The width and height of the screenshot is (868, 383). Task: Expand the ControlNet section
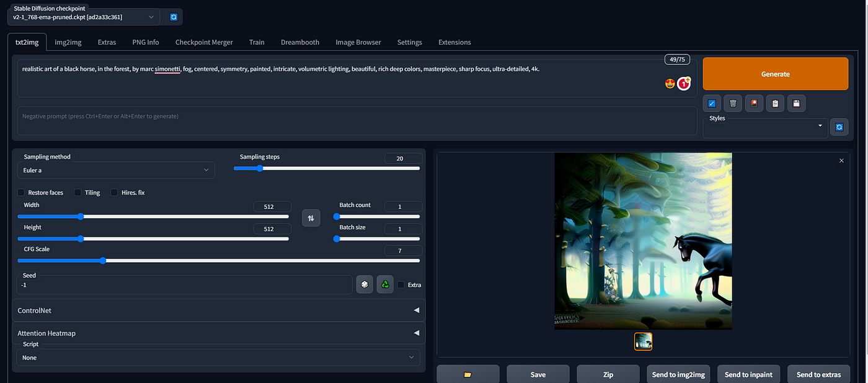pos(219,310)
